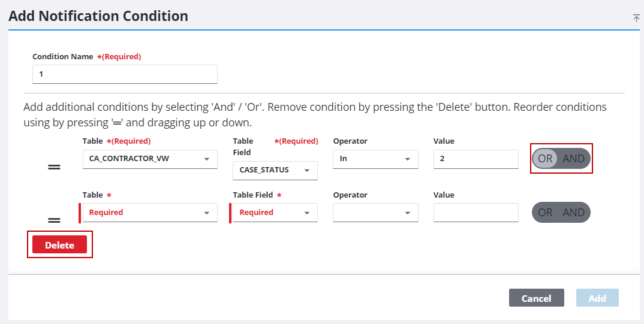Click the Condition Name label
Image resolution: width=644 pixels, height=324 pixels.
tap(63, 57)
